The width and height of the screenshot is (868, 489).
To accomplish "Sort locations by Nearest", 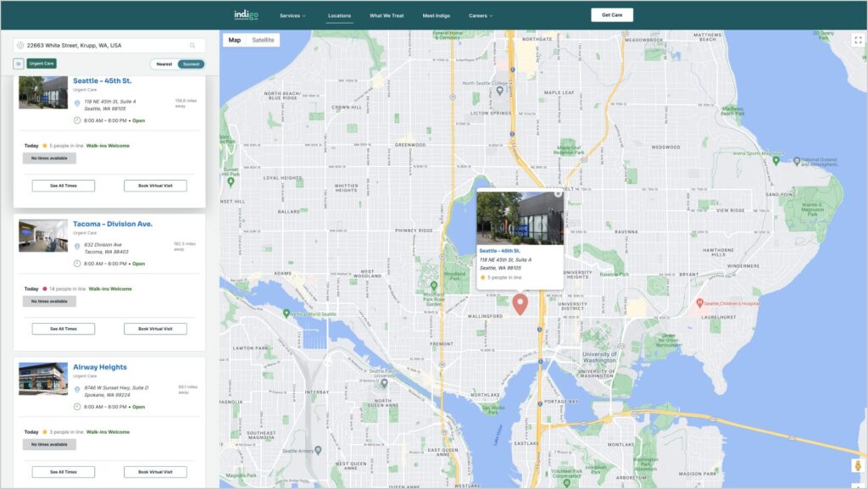I will click(x=164, y=64).
